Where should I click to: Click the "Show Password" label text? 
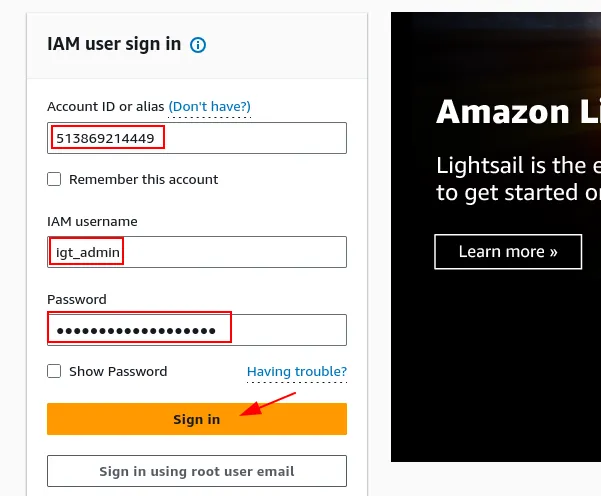pyautogui.click(x=118, y=372)
